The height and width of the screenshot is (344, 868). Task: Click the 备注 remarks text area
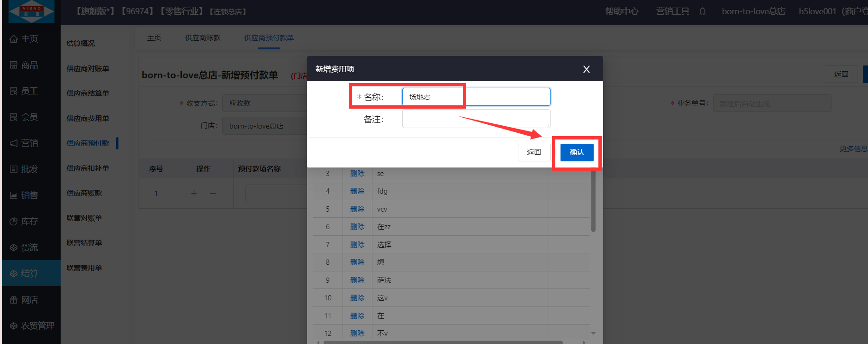[x=476, y=119]
